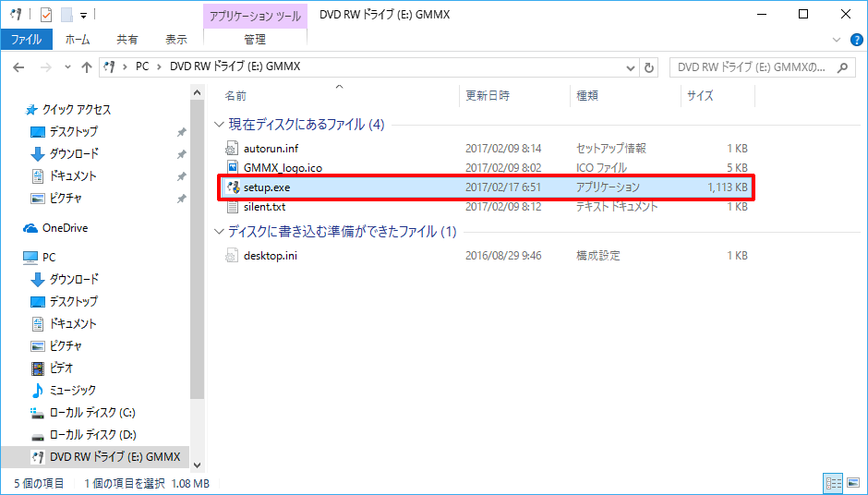Click the ピクチャ folder icon under PC
Image resolution: width=868 pixels, height=495 pixels.
coord(37,346)
